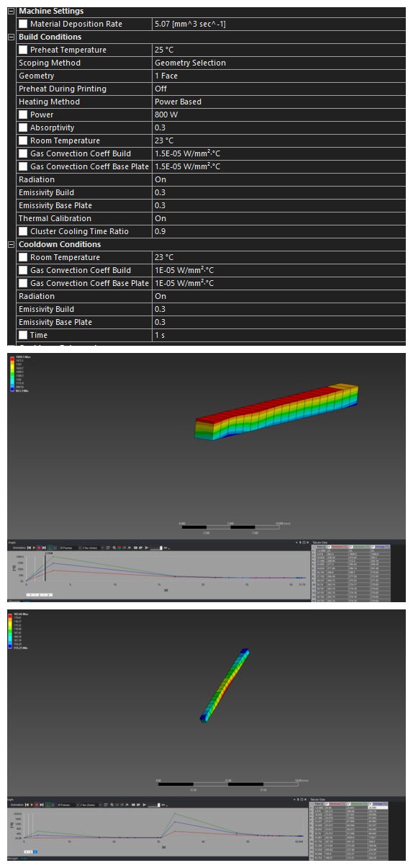Open the 20 Frames dropdown in the upper graph
413x868 pixels.
click(x=68, y=547)
